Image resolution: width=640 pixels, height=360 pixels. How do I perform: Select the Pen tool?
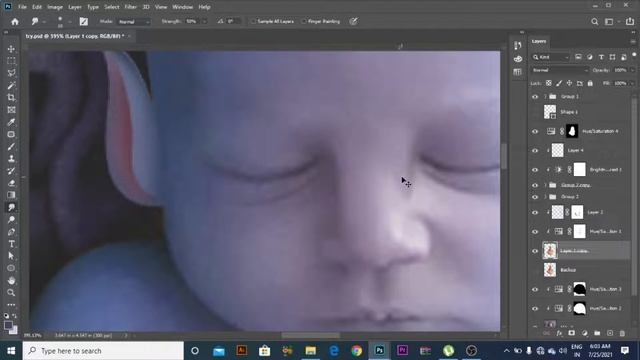[11, 232]
